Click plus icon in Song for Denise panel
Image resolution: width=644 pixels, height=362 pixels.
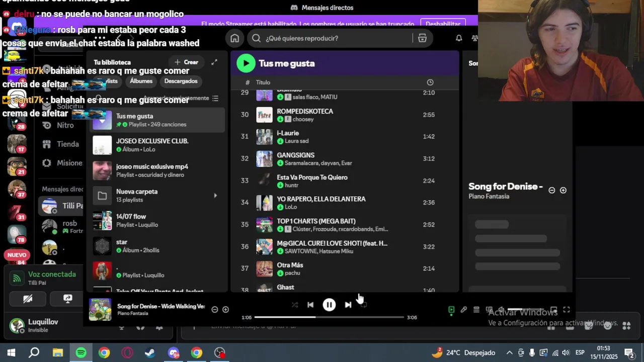[563, 191]
